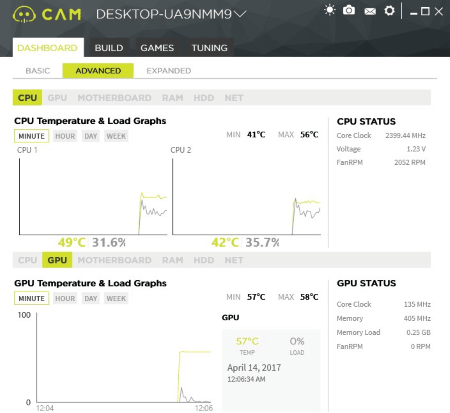450x413 pixels.
Task: Select HDD in the lower panel selector
Action: [x=204, y=260]
